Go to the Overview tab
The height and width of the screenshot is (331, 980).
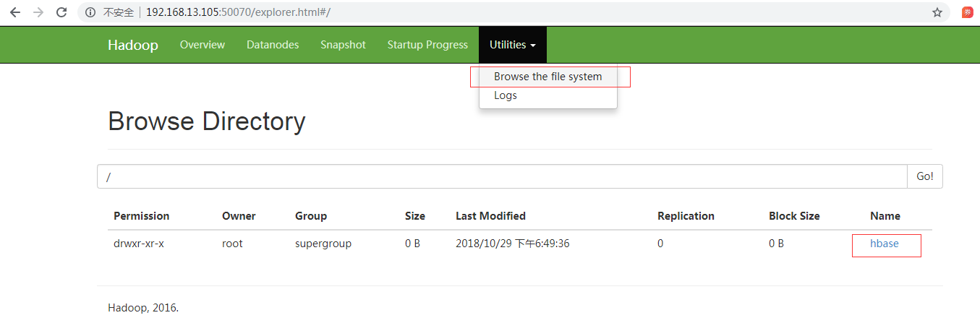click(203, 45)
